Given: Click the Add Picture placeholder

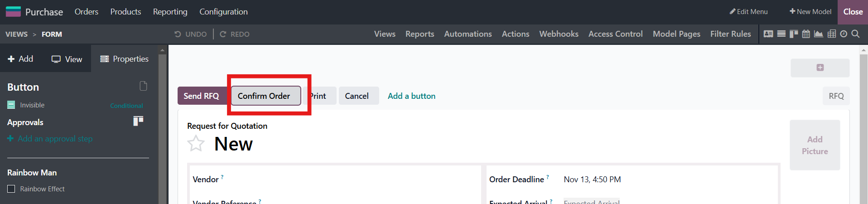Looking at the screenshot, I should (815, 145).
